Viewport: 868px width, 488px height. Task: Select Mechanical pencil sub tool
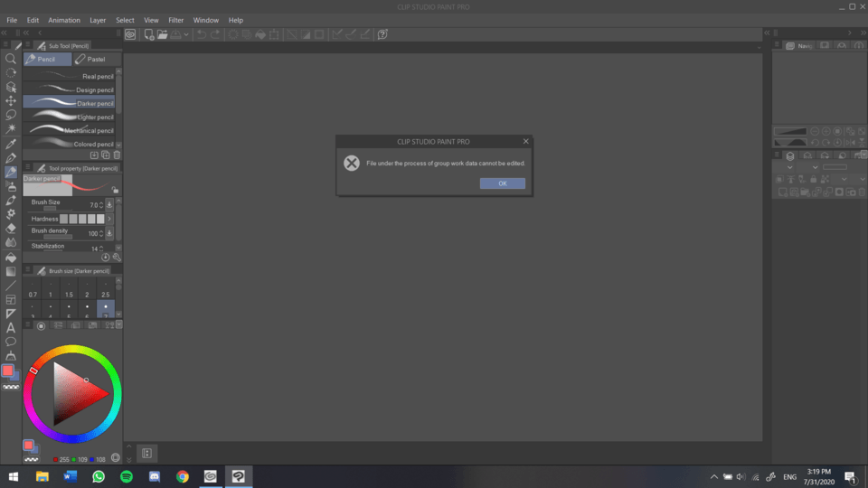(x=70, y=130)
